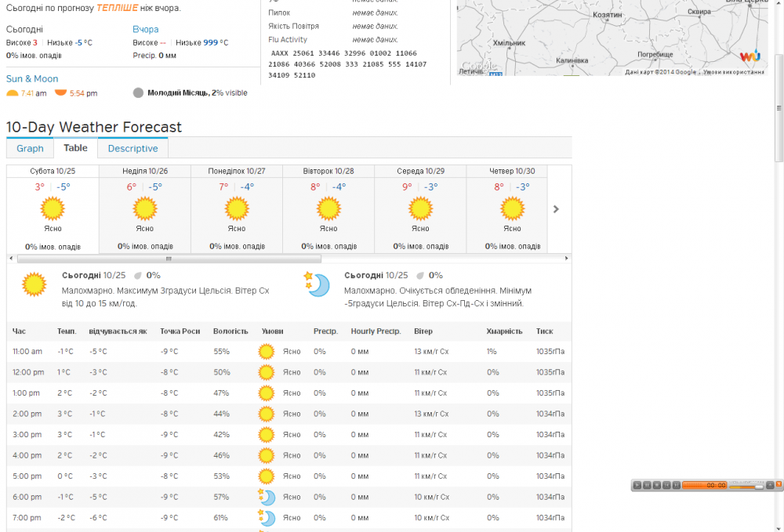
Task: Click the next track button on mini player
Action: (677, 485)
